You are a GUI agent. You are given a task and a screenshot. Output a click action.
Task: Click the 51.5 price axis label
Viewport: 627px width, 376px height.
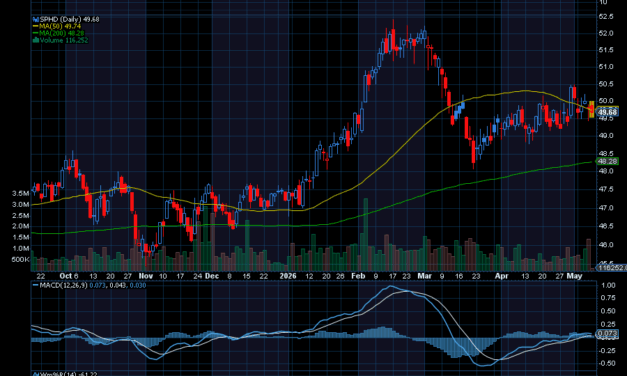point(606,50)
